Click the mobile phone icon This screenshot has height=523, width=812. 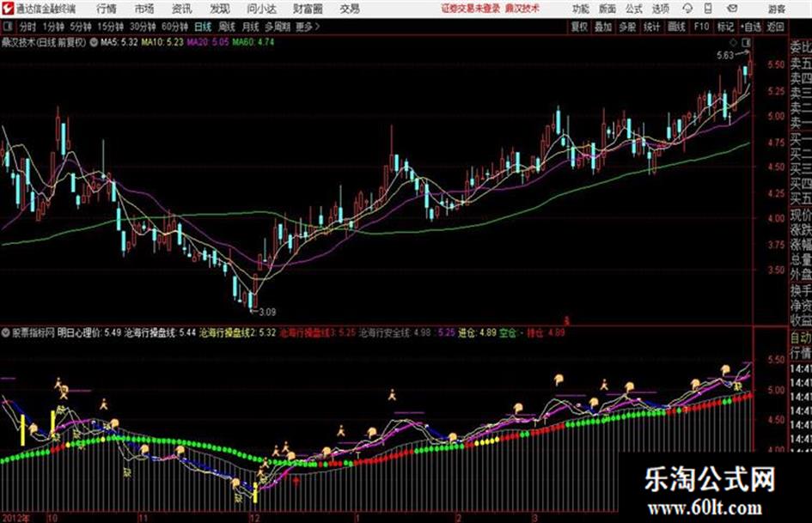[x=708, y=9]
